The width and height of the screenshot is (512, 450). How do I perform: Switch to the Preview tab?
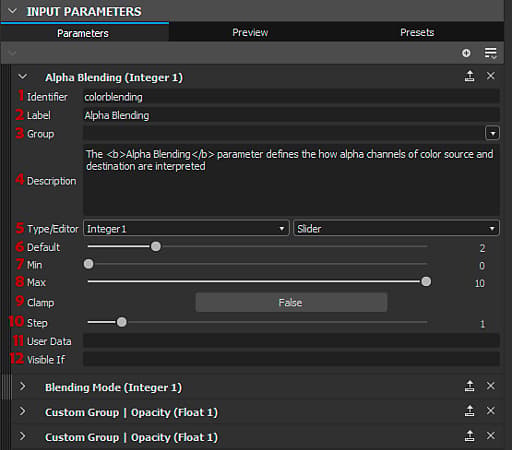click(x=250, y=32)
